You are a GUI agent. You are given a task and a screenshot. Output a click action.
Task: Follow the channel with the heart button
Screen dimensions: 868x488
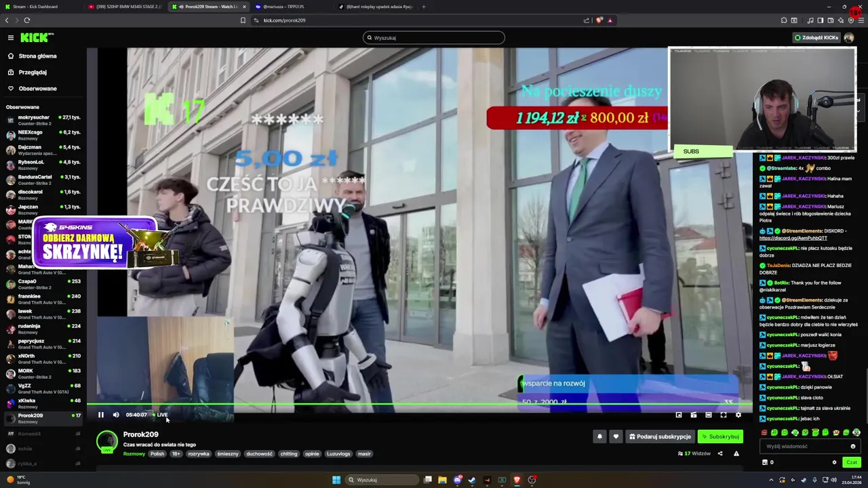616,436
